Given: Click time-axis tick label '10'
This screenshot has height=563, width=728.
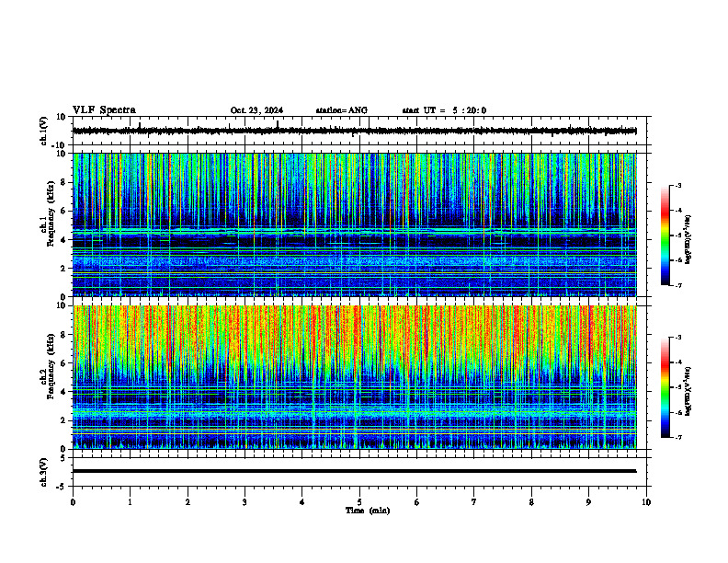Looking at the screenshot, I should pos(646,502).
